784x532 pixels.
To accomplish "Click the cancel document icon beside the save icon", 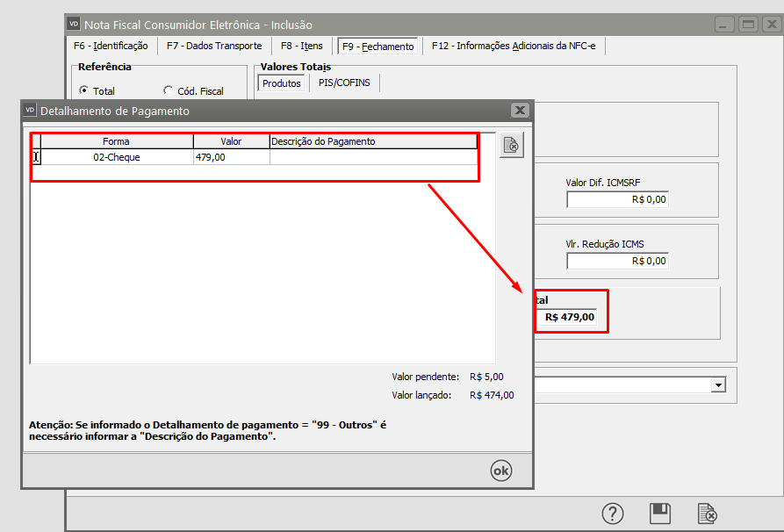I will pyautogui.click(x=708, y=514).
